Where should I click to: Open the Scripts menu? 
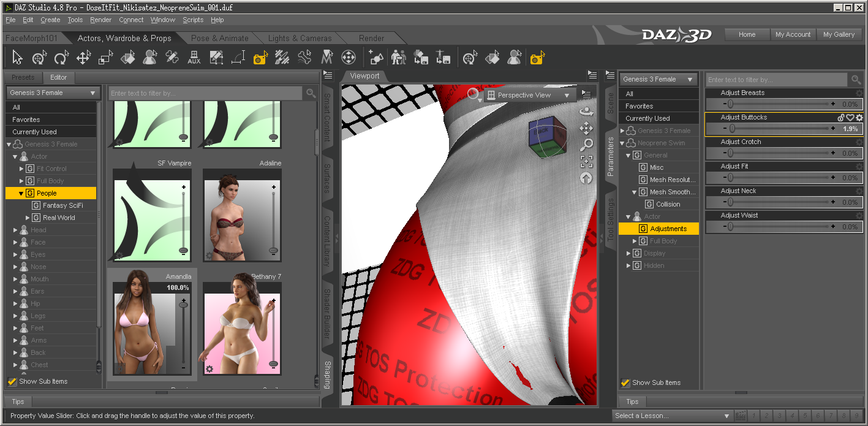[193, 20]
